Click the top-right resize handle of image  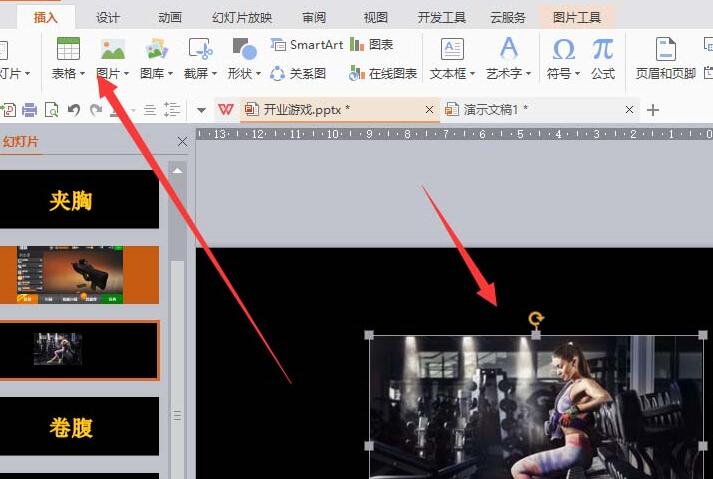(703, 335)
